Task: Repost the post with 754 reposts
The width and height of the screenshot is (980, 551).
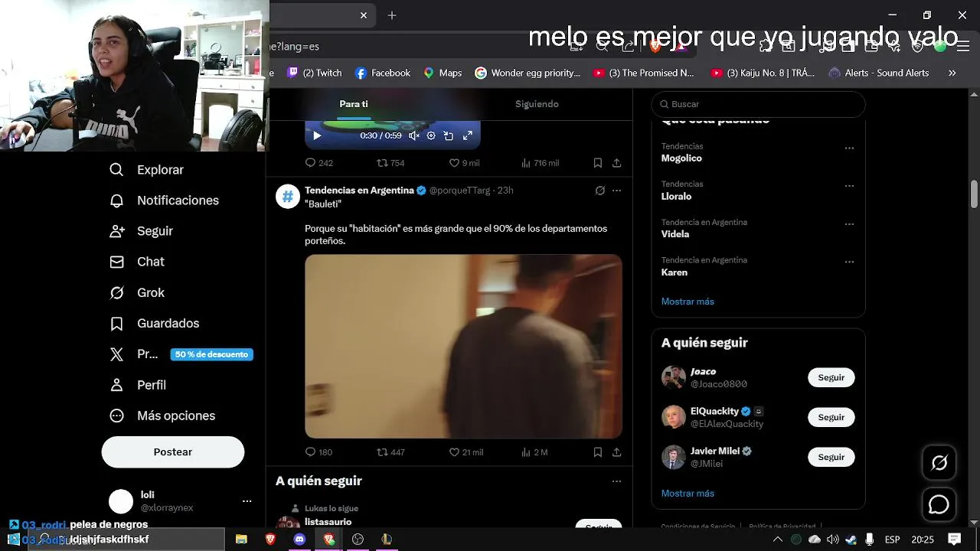Action: tap(390, 163)
